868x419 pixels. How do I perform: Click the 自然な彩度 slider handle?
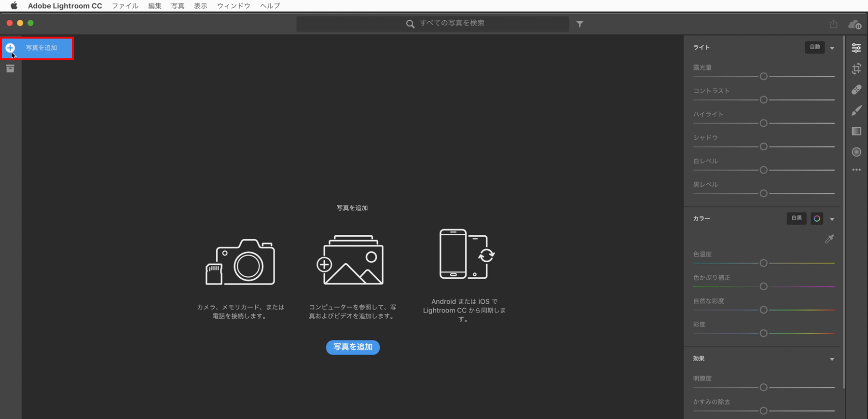[763, 310]
